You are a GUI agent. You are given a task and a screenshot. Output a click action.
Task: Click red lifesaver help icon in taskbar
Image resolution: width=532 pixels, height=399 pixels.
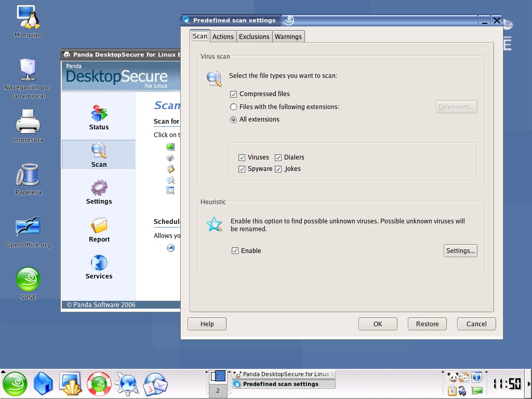pos(99,384)
